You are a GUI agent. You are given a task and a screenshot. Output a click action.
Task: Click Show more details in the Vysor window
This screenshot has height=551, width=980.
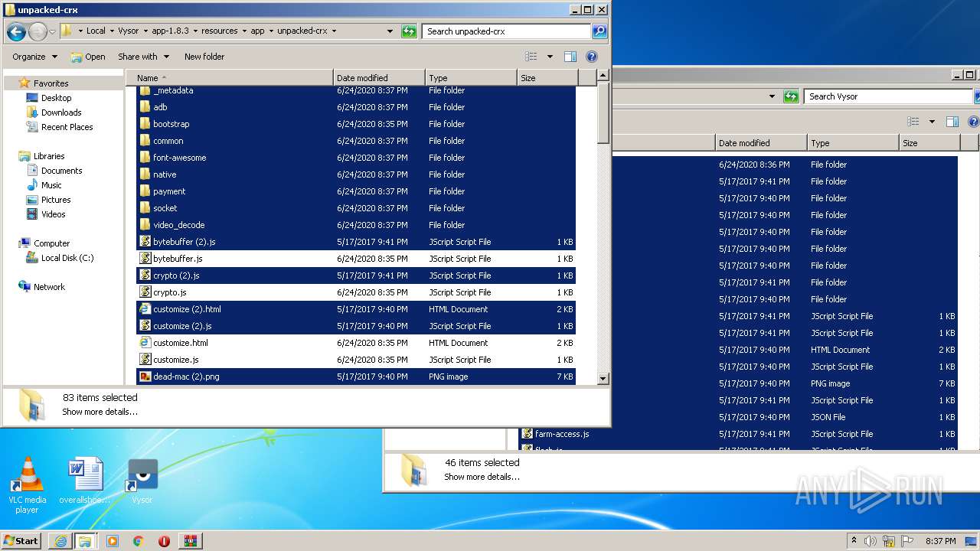[482, 477]
